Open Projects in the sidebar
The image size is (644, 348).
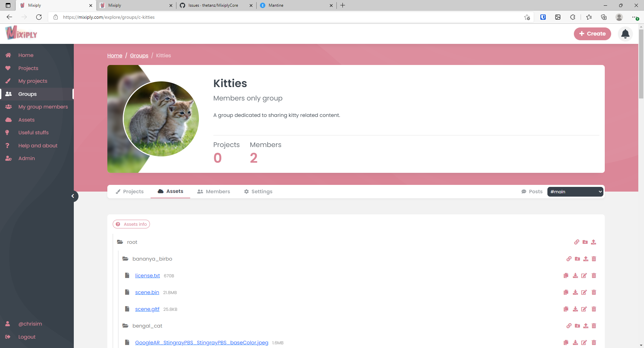tap(37, 68)
